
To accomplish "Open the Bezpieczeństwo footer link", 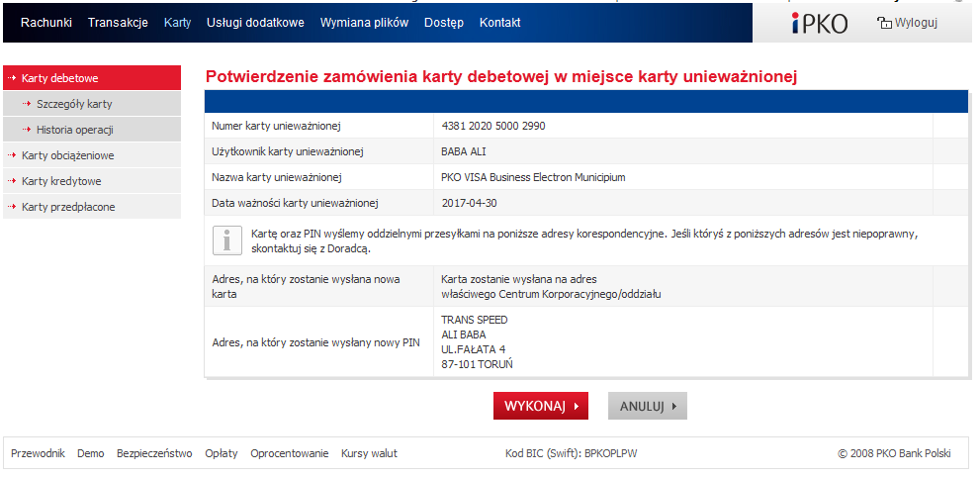I will click(x=154, y=453).
